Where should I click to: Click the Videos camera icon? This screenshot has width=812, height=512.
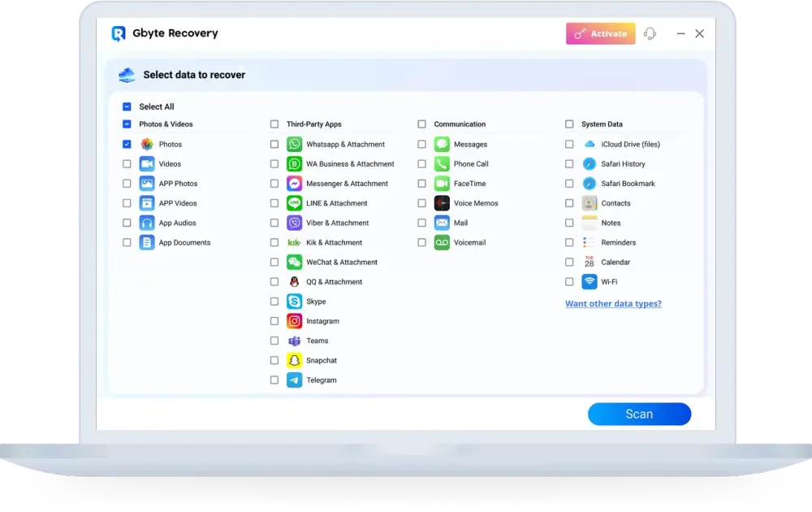(x=147, y=163)
